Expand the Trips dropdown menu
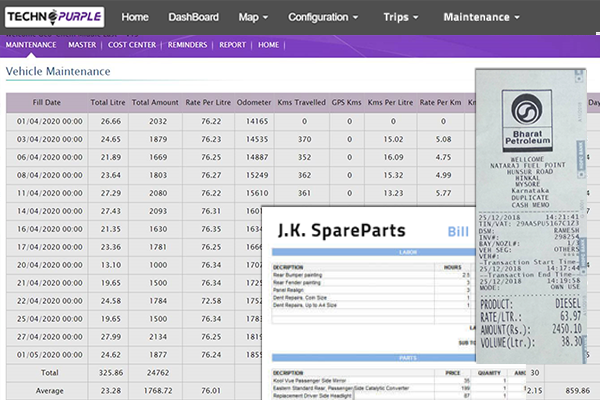Image resolution: width=600 pixels, height=400 pixels. [401, 17]
